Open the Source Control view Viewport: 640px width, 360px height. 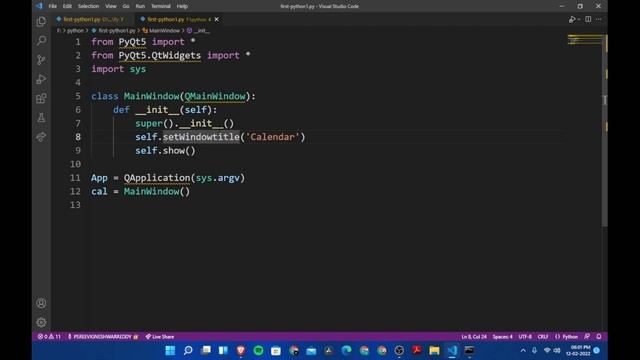[x=41, y=60]
